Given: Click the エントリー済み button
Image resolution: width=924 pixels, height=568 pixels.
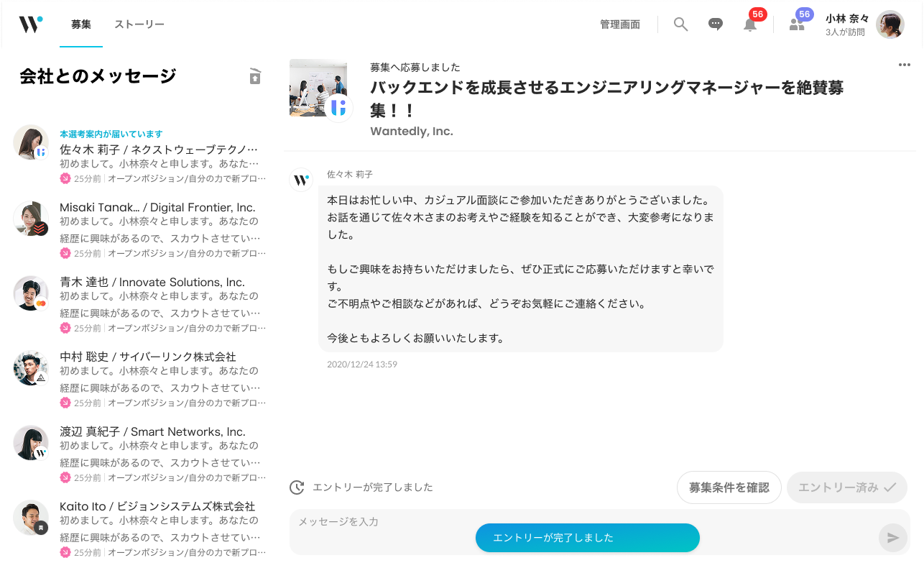Looking at the screenshot, I should (x=846, y=487).
